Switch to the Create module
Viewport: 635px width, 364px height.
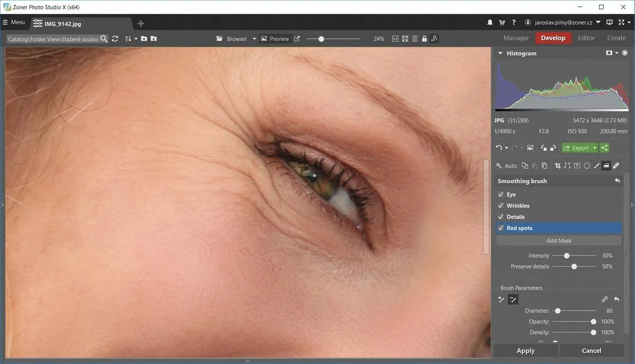click(x=616, y=38)
